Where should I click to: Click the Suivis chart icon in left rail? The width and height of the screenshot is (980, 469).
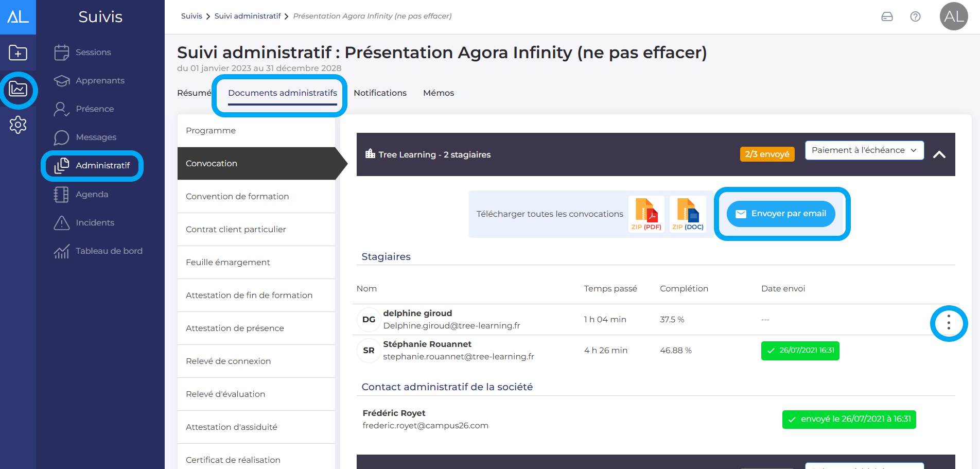(x=18, y=90)
